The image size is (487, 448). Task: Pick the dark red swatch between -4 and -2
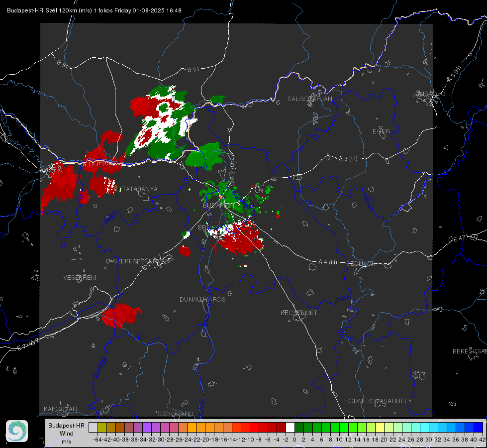pos(281,428)
